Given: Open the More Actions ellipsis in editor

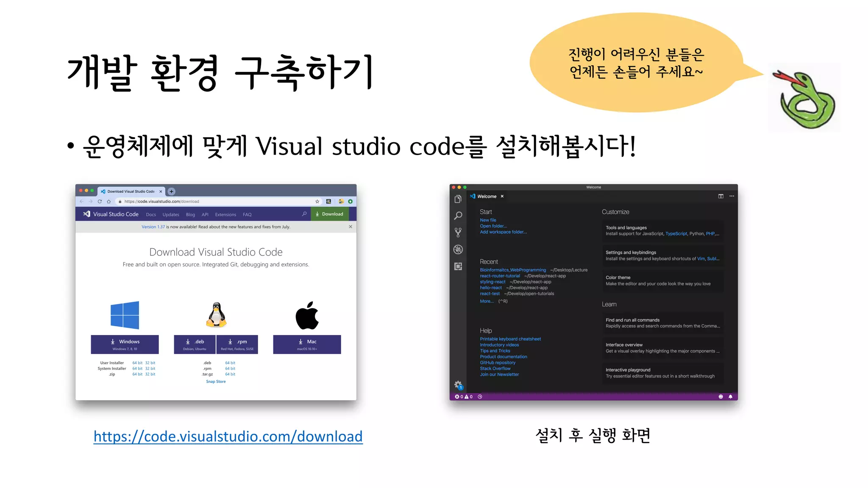Looking at the screenshot, I should click(x=732, y=196).
